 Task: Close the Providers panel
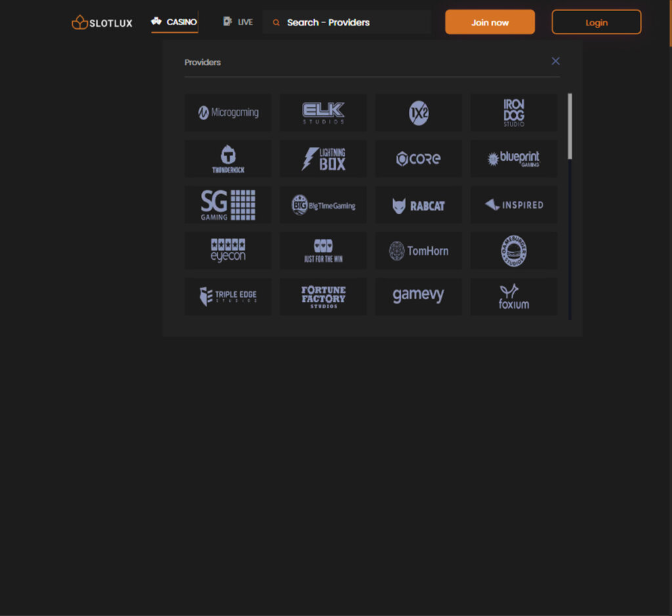pyautogui.click(x=555, y=61)
